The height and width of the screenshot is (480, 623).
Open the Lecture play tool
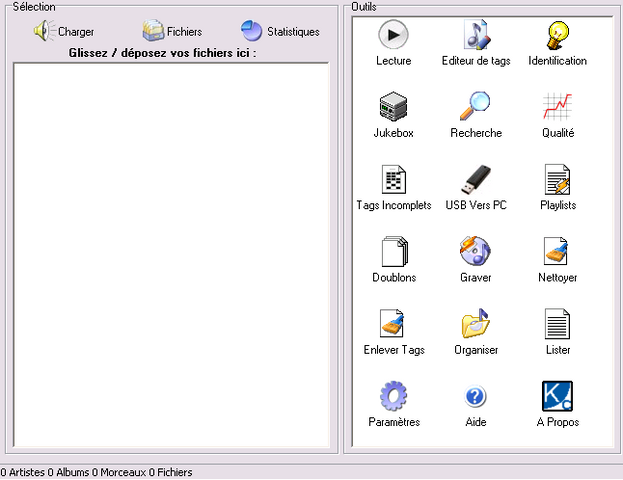pyautogui.click(x=393, y=43)
